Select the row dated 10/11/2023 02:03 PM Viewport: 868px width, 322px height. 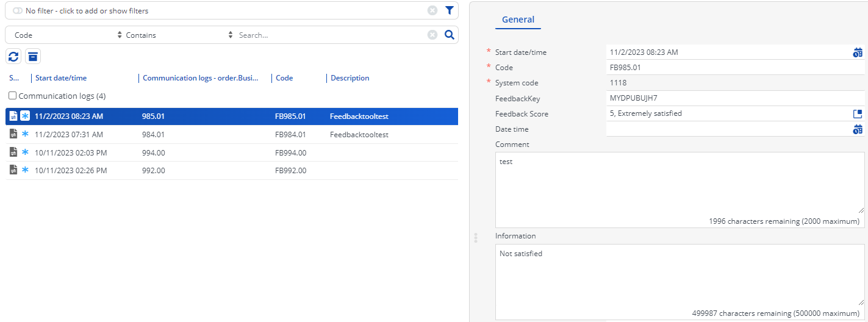pyautogui.click(x=232, y=152)
